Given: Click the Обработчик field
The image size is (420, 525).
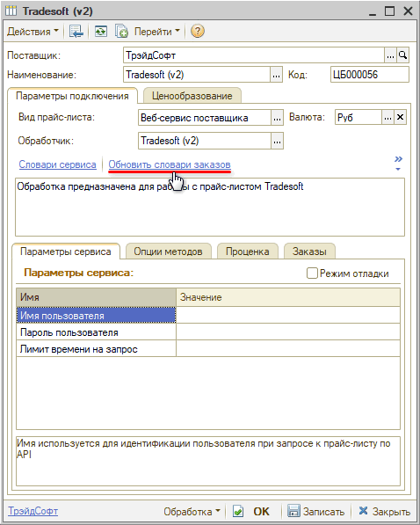Looking at the screenshot, I should tap(204, 141).
